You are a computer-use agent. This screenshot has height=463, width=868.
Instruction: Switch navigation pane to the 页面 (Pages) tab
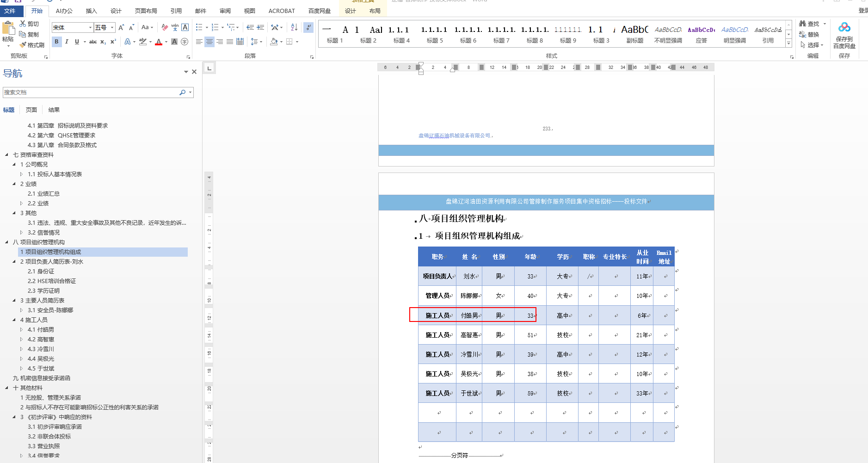click(x=31, y=110)
